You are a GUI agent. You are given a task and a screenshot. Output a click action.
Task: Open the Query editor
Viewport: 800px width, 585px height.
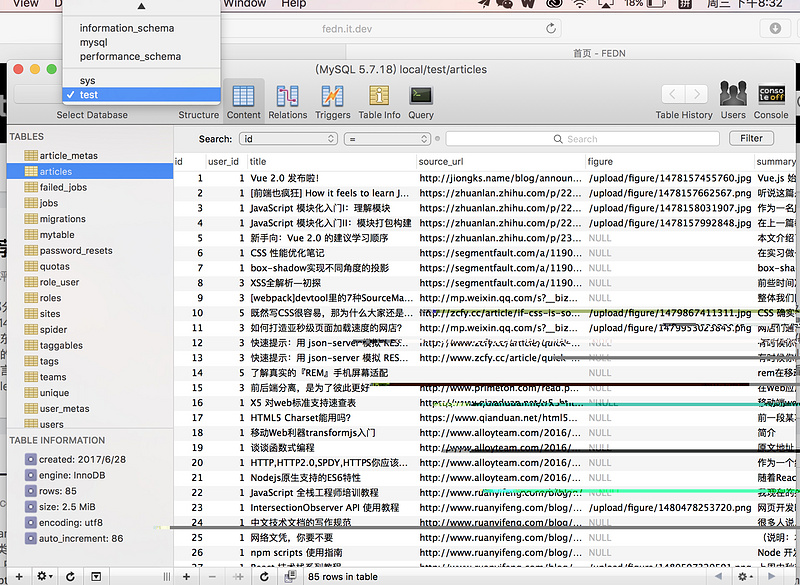coord(421,102)
